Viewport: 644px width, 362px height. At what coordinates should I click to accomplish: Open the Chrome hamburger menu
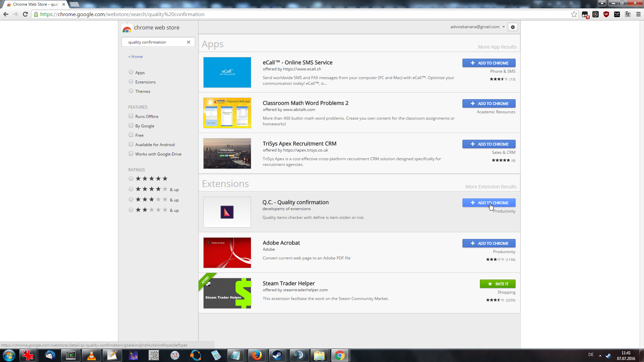click(638, 14)
